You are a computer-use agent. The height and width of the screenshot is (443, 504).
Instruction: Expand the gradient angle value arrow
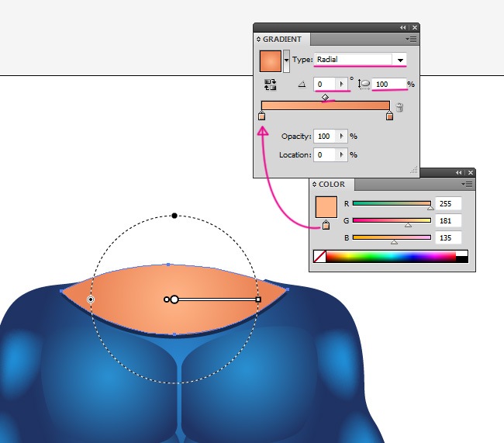[x=341, y=84]
